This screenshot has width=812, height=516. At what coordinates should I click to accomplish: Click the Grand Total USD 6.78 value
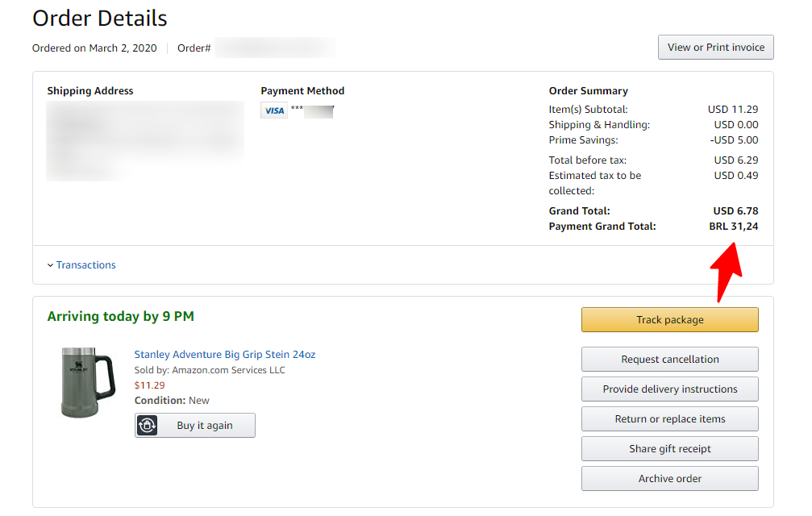click(x=735, y=210)
